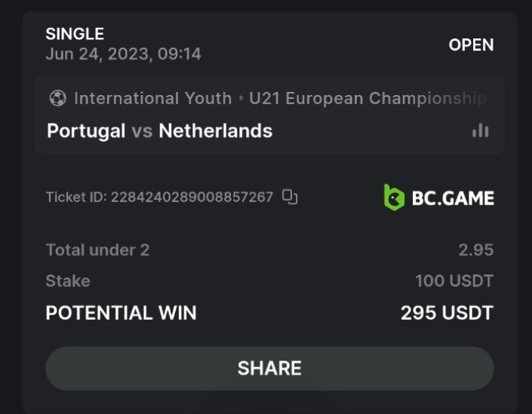Select the Portugal team name
The height and width of the screenshot is (414, 532).
coord(86,131)
